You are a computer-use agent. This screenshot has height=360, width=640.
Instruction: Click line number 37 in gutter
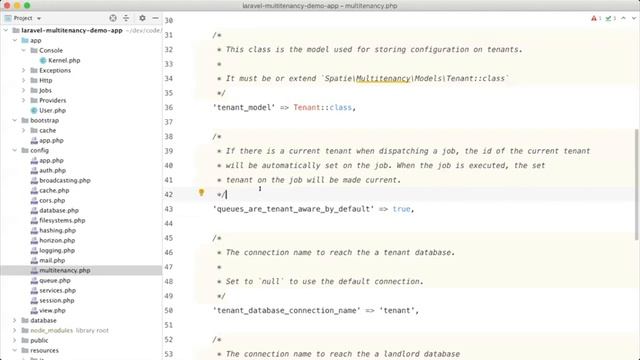pyautogui.click(x=169, y=122)
